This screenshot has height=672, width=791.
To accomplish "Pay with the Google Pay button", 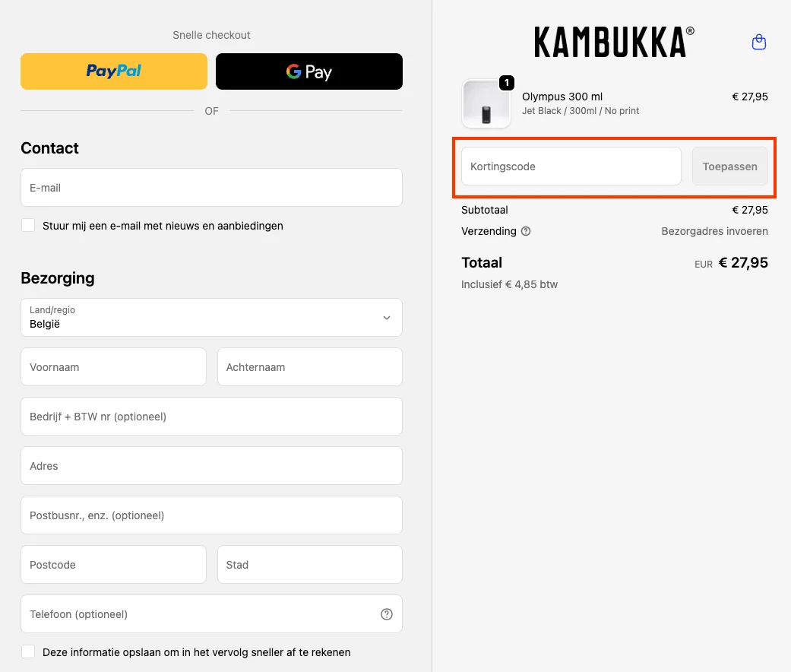I will [309, 71].
